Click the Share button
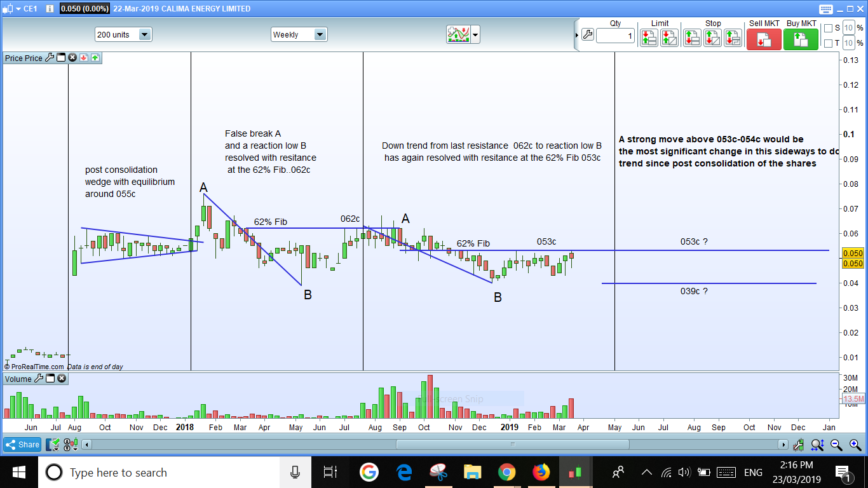 [x=22, y=445]
